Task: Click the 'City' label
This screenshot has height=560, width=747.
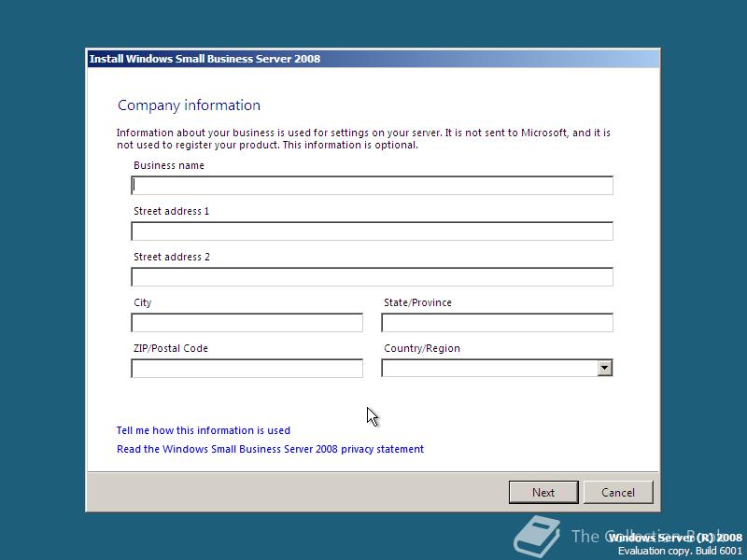Action: (x=143, y=302)
